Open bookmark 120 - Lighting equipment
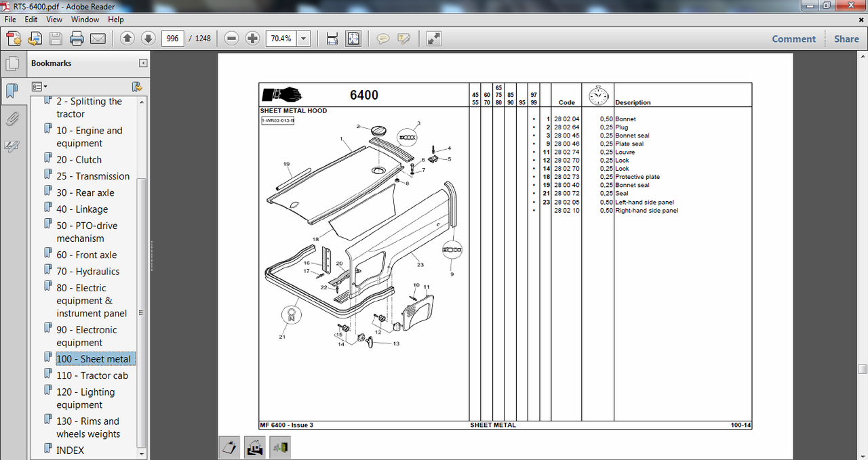This screenshot has height=460, width=868. coord(85,398)
